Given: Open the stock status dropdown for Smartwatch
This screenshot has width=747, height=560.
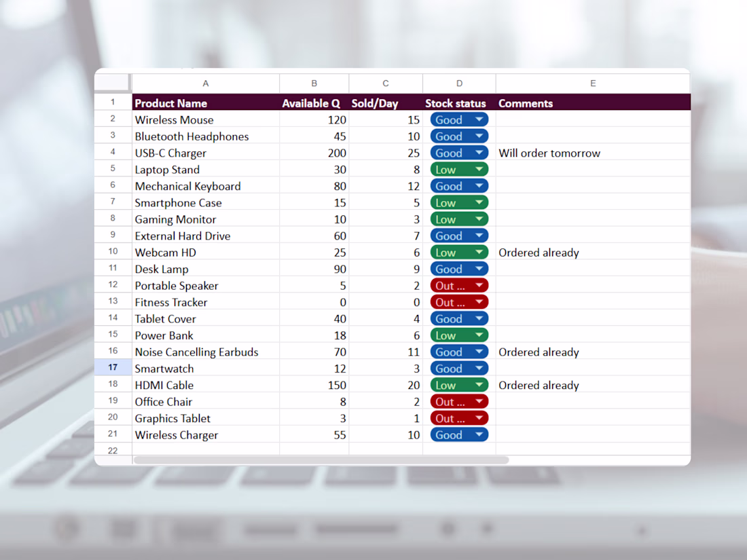Looking at the screenshot, I should [459, 369].
